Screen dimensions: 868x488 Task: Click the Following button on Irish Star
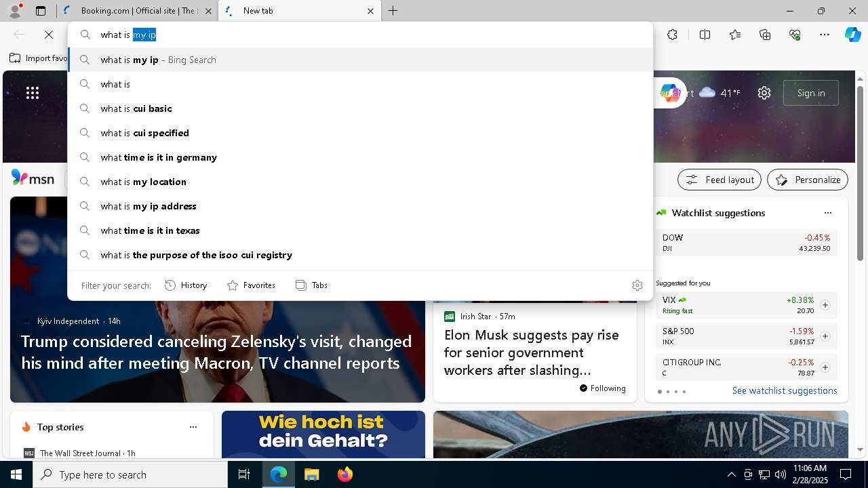[x=603, y=388]
